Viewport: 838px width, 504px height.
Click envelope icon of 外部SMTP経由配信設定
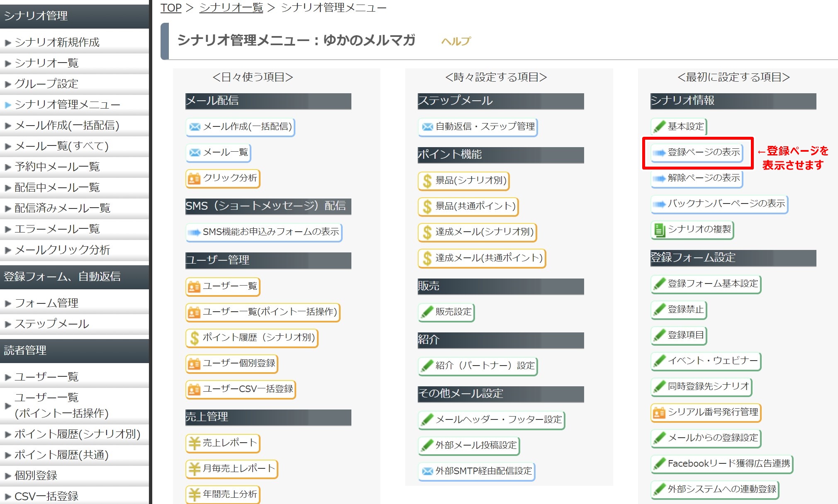click(x=427, y=471)
